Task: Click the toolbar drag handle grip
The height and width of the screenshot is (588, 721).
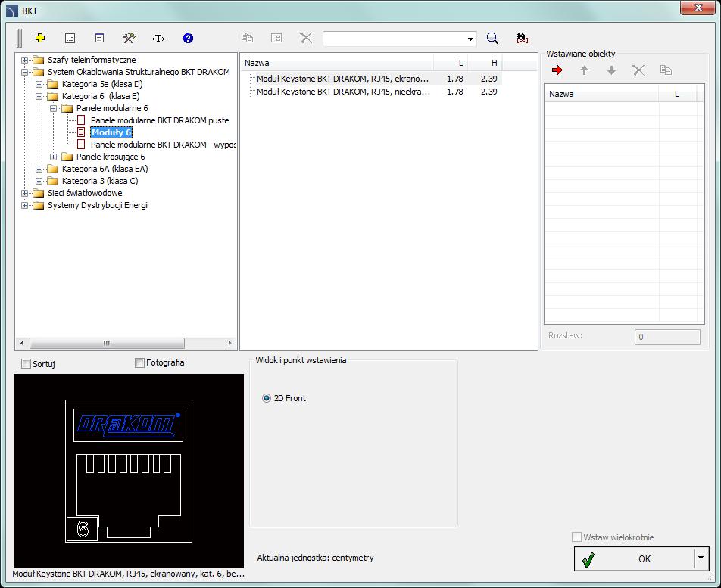Action: [20, 38]
